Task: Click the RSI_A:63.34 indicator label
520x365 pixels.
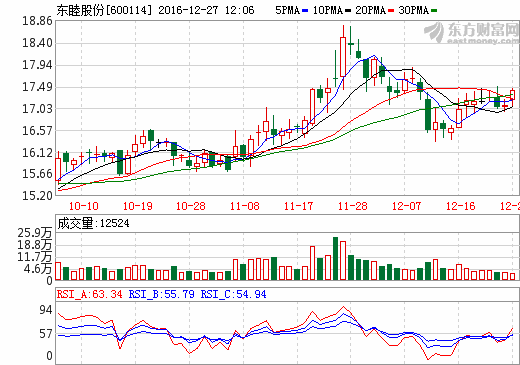Action: pos(90,294)
